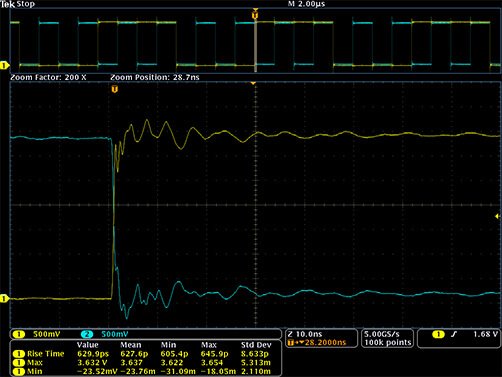Click the trigger level arrow on right edge
This screenshot has width=502, height=377.
[497, 216]
